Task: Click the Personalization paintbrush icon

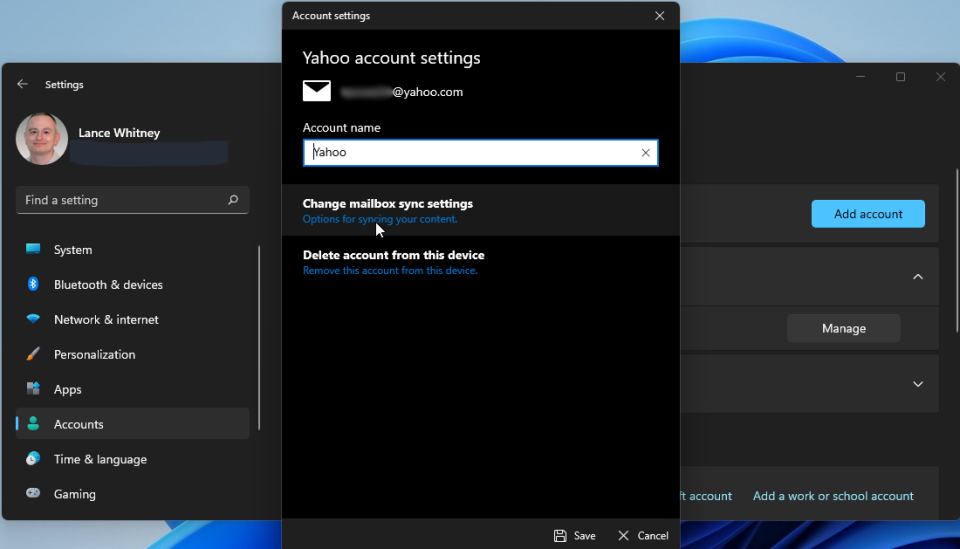Action: coord(33,355)
